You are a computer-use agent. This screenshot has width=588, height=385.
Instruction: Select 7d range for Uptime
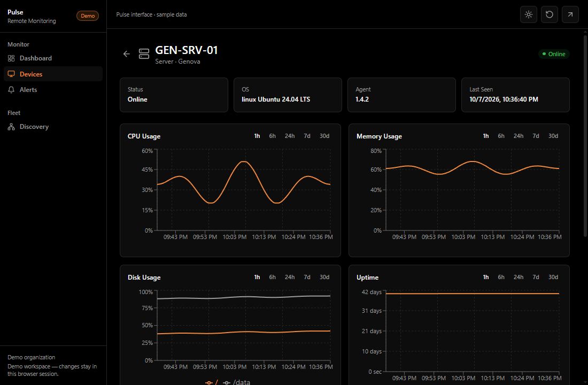point(536,277)
